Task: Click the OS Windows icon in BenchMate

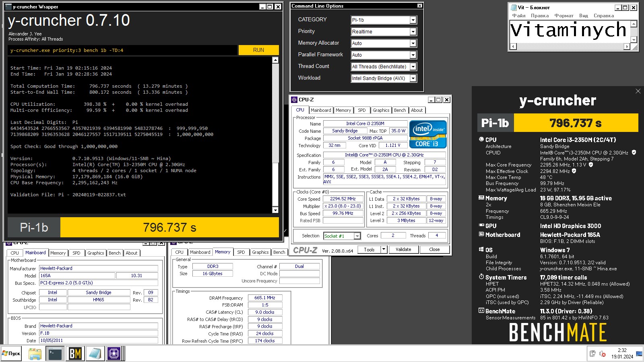Action: [x=481, y=250]
